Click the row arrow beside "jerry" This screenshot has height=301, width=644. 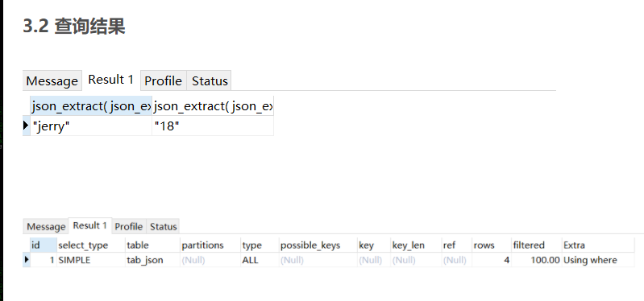click(x=27, y=126)
